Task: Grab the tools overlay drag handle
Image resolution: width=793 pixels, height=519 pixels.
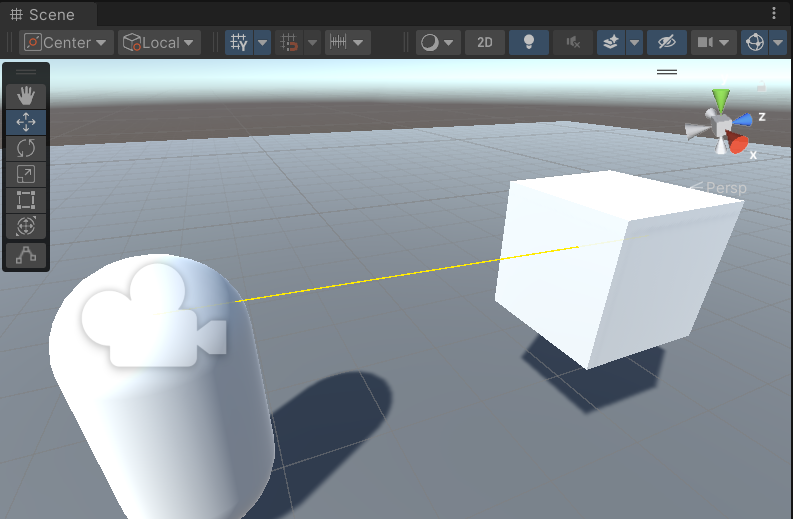Action: click(26, 72)
